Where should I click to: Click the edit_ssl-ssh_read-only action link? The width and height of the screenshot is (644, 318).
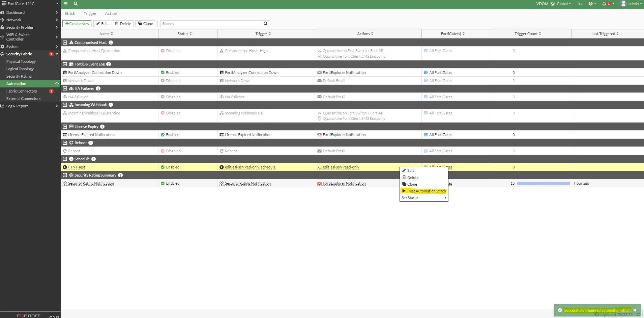click(x=341, y=167)
